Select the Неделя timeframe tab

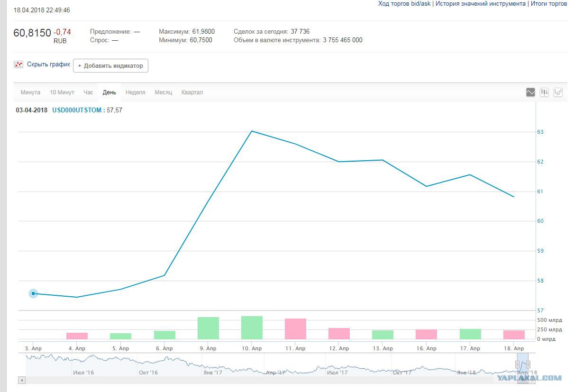click(135, 92)
